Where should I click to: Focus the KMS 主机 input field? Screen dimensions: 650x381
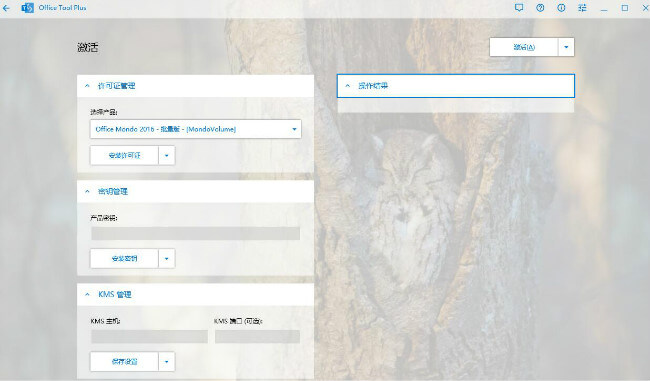tap(149, 337)
